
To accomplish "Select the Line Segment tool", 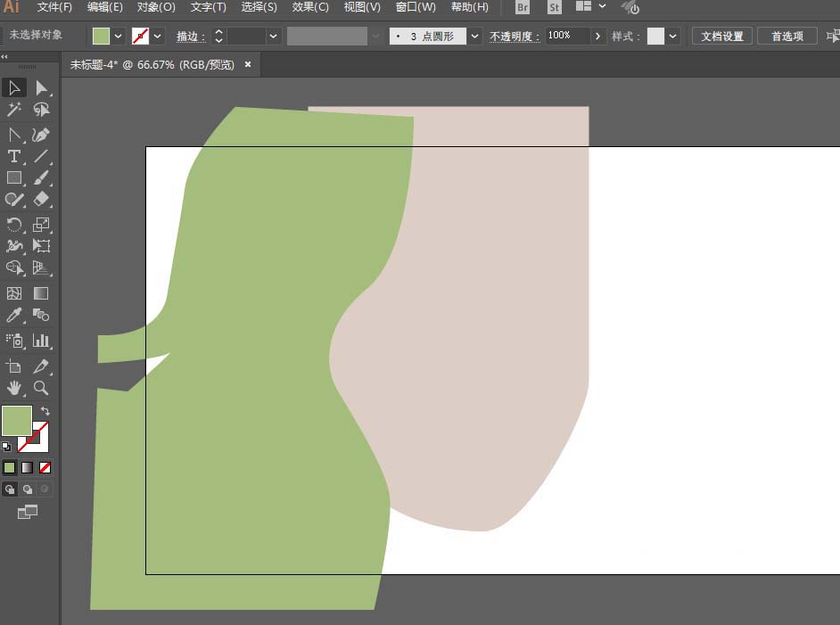I will (x=41, y=156).
